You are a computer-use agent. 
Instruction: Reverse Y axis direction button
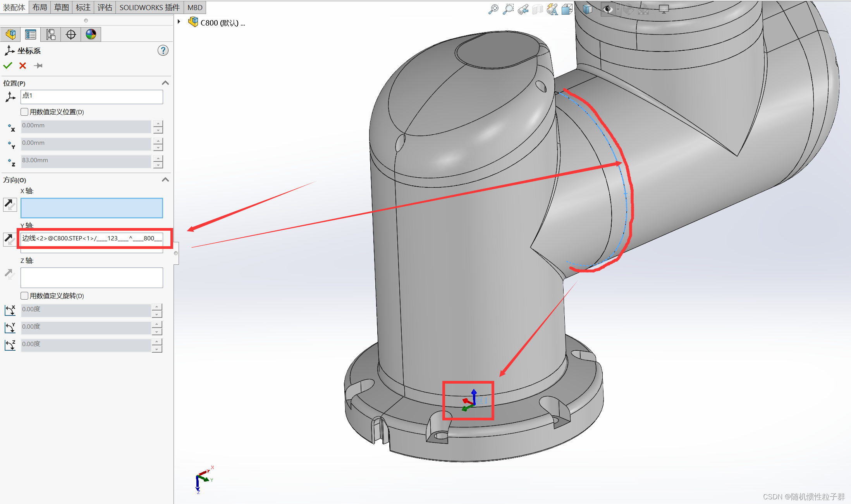point(10,239)
